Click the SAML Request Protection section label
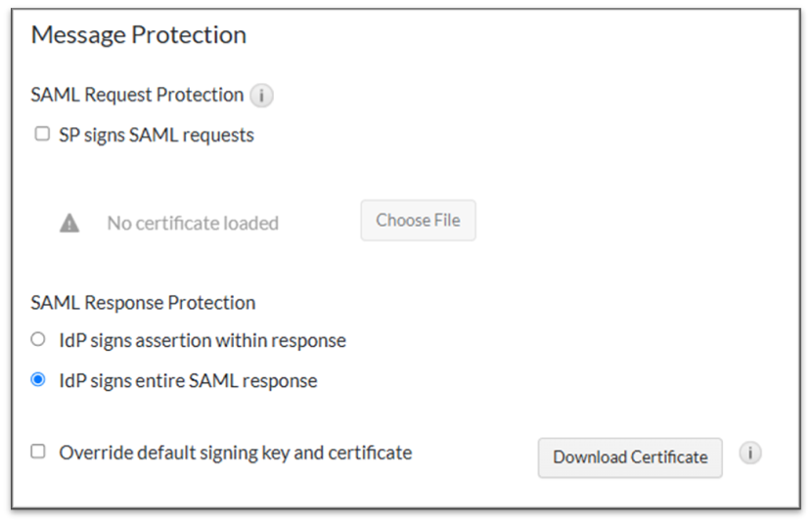Viewport: 812px width, 523px height. click(x=137, y=95)
